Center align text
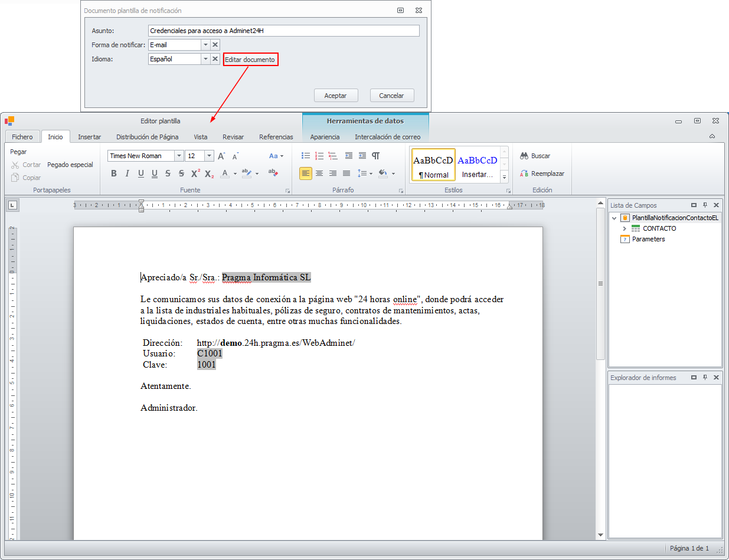 point(319,173)
